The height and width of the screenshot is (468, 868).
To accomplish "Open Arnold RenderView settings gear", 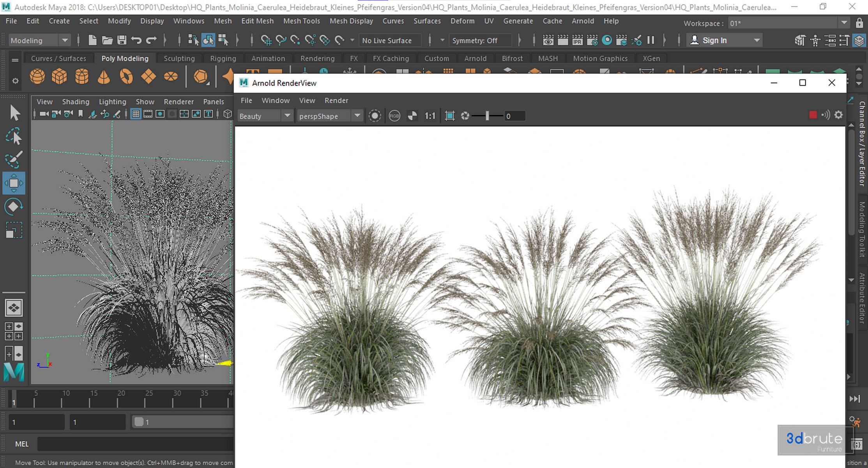I will click(838, 115).
